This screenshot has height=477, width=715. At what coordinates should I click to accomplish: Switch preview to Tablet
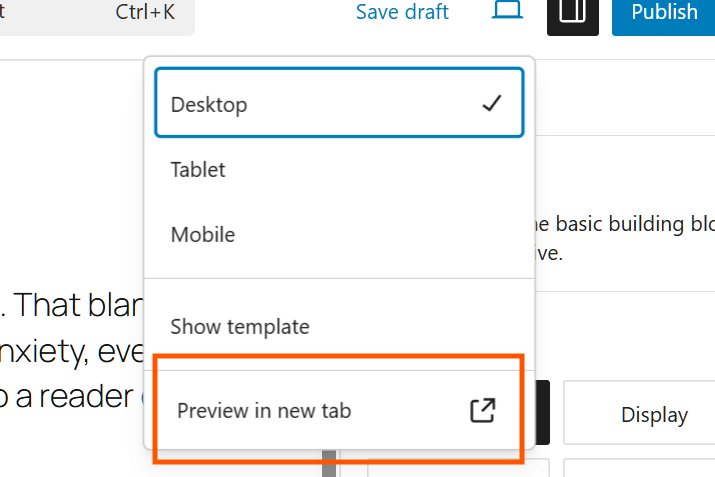198,170
